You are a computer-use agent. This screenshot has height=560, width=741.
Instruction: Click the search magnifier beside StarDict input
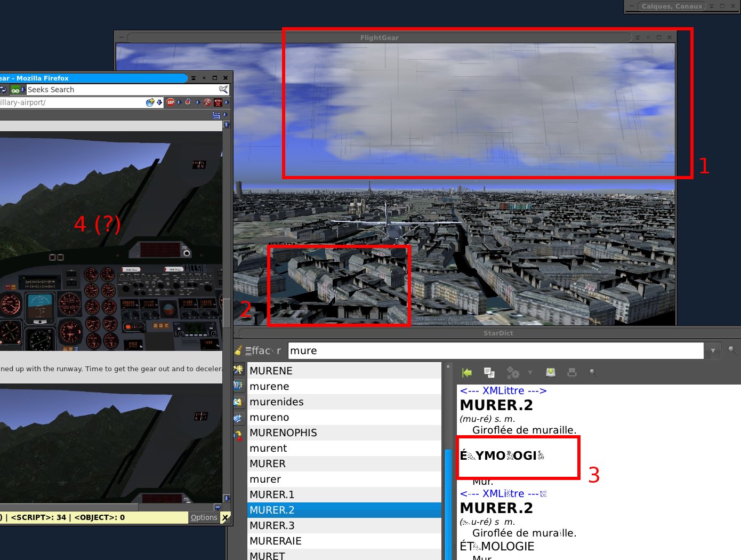pos(732,350)
